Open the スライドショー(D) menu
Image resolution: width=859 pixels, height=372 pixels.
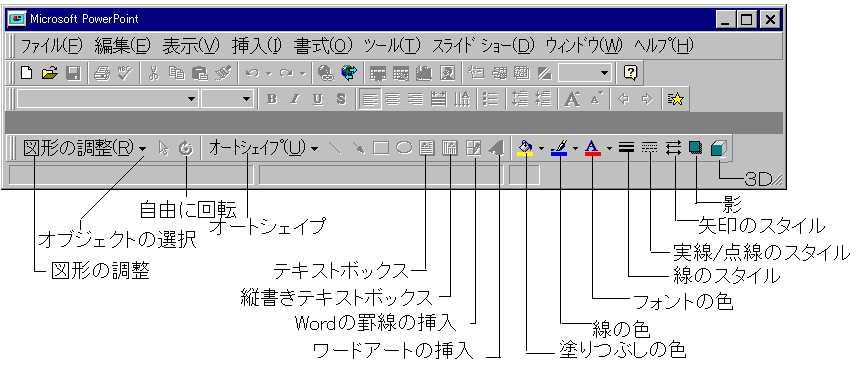(x=483, y=45)
